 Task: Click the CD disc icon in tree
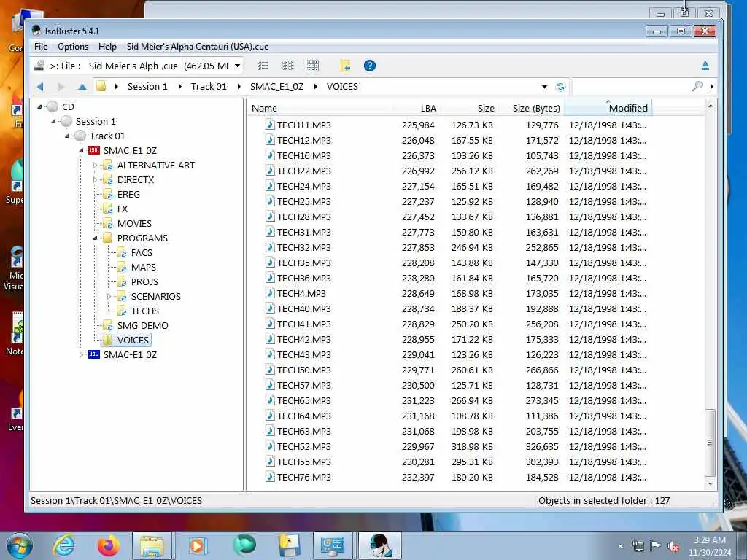point(53,106)
